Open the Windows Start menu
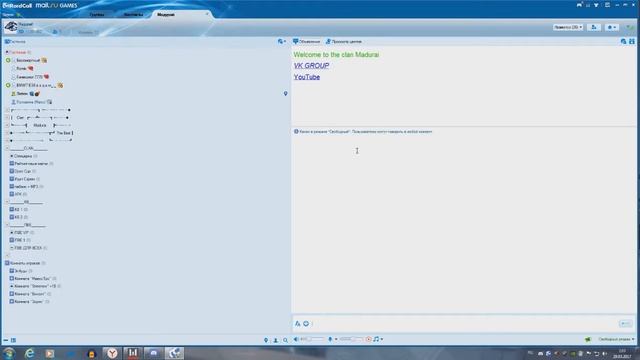The height and width of the screenshot is (360, 640). click(x=9, y=353)
